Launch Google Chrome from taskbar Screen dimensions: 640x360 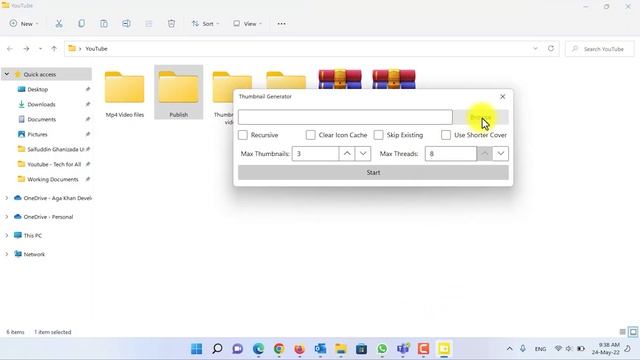click(x=279, y=349)
